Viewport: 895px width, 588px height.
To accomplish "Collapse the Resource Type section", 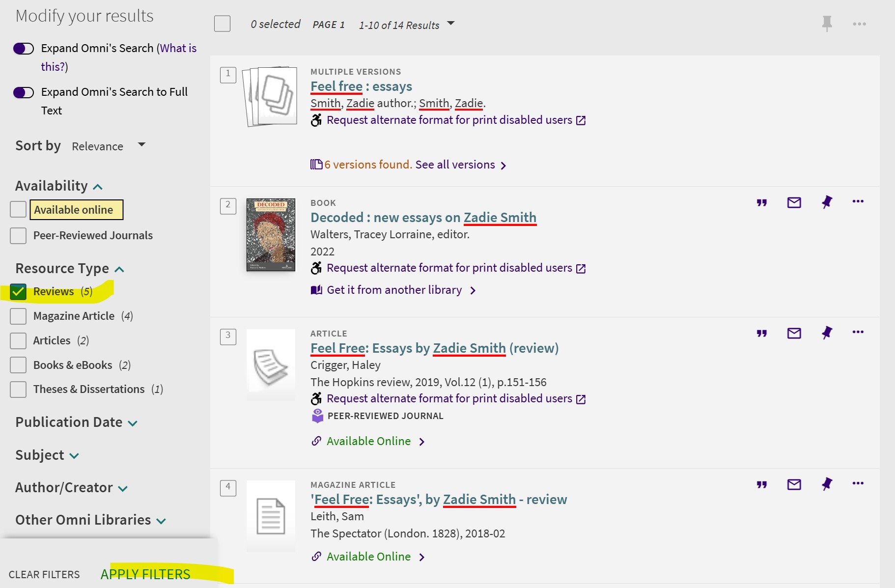I will [x=119, y=269].
